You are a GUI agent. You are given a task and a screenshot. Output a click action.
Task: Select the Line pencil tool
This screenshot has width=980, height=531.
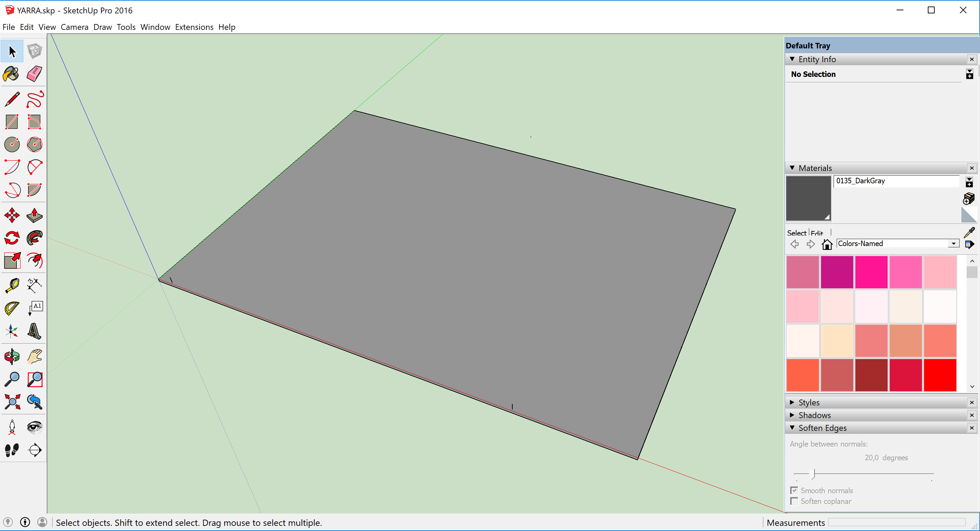(12, 99)
